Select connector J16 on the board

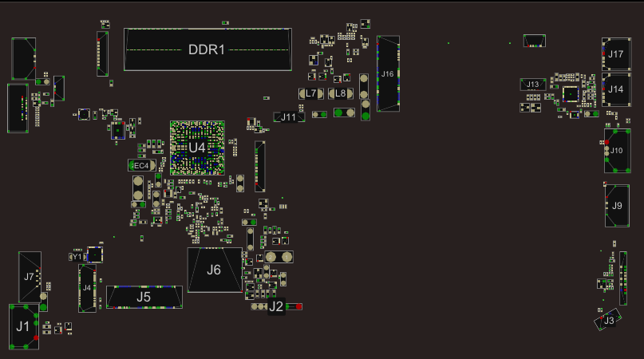click(x=388, y=73)
